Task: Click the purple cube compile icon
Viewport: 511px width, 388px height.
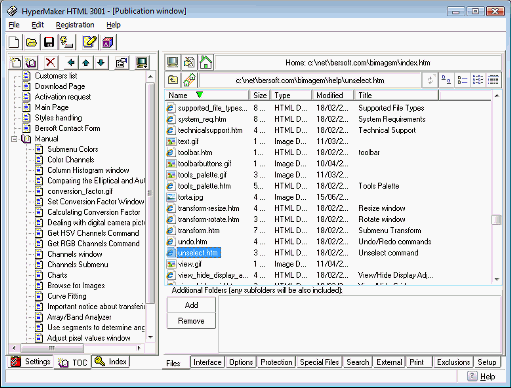Action: tap(107, 42)
